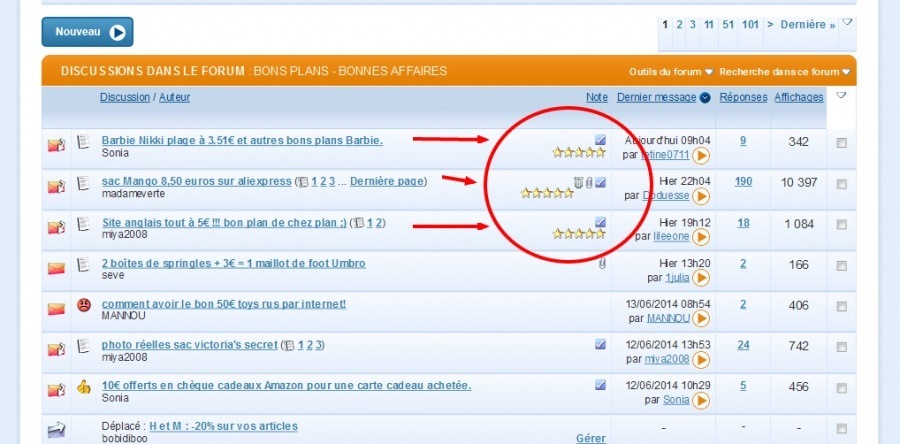Click go-to-last-post arrow next to Sonia

(701, 400)
